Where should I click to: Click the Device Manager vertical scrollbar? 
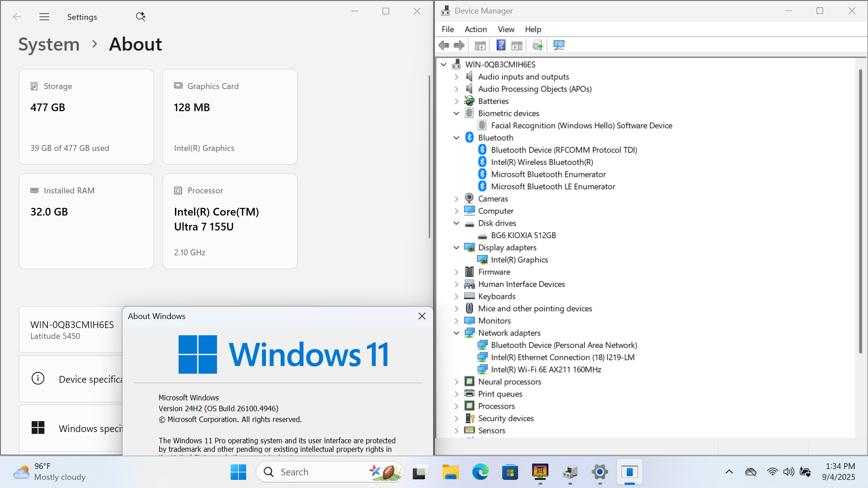coord(860,211)
